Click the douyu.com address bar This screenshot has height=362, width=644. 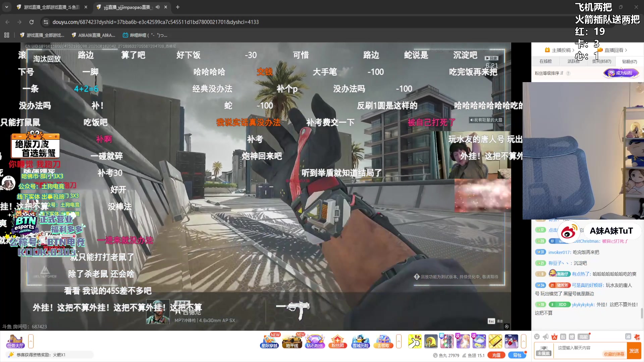(x=156, y=22)
